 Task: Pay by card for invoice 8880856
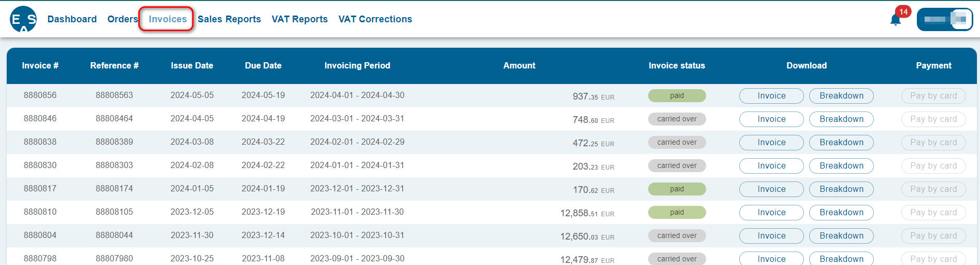(933, 96)
